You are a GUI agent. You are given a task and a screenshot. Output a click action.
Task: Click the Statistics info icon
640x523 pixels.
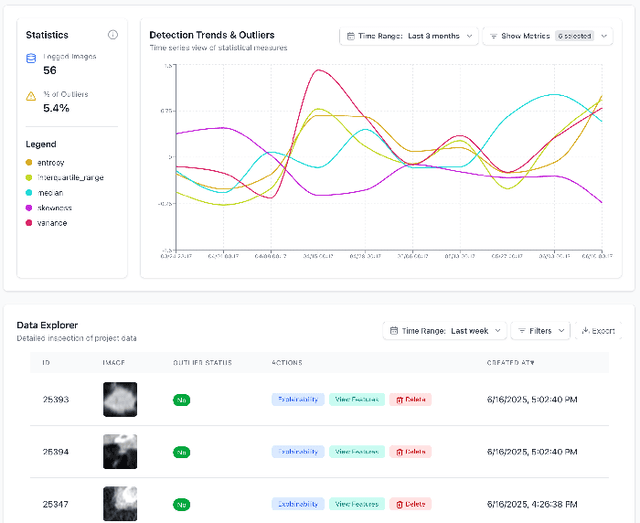coord(113,35)
